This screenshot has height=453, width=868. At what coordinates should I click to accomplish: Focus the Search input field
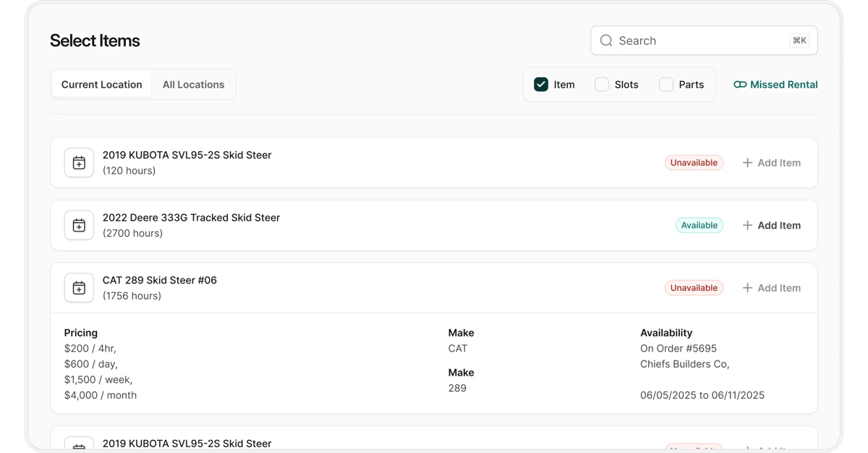pyautogui.click(x=704, y=41)
